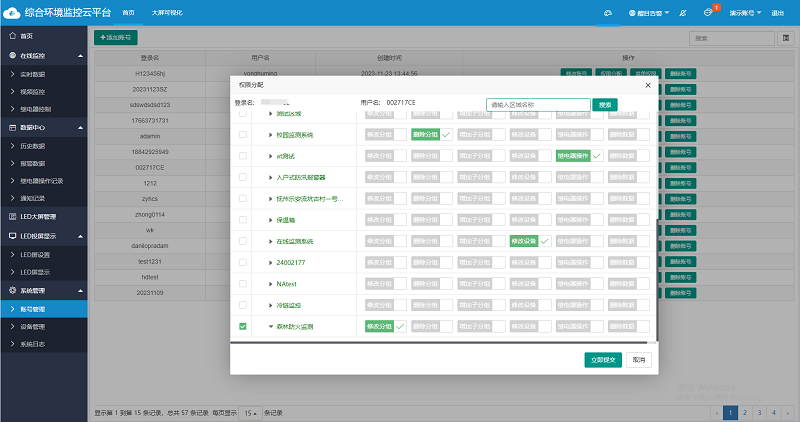Click the LED大屏管理 sidebar icon

[x=13, y=216]
